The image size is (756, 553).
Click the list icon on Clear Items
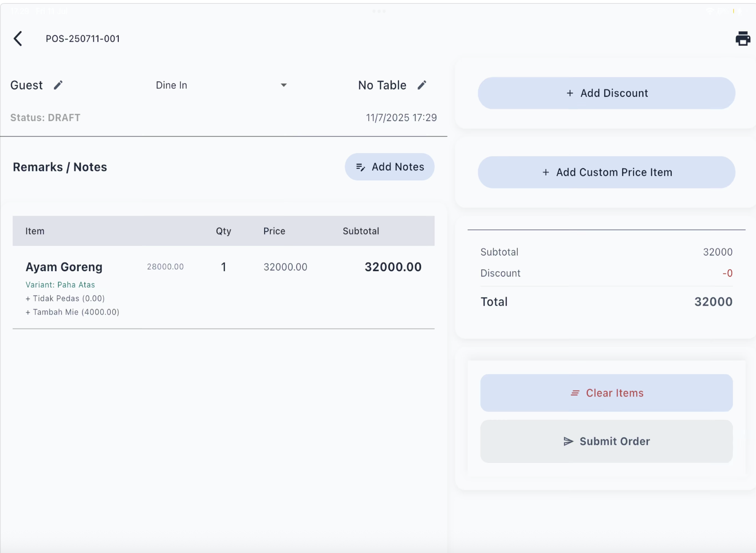[x=575, y=393]
